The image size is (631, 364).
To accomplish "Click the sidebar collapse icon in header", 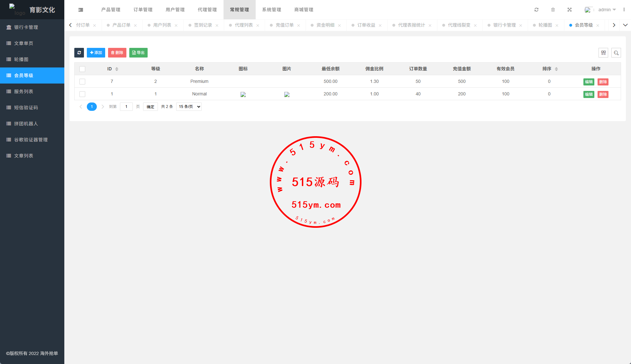I will pyautogui.click(x=81, y=10).
